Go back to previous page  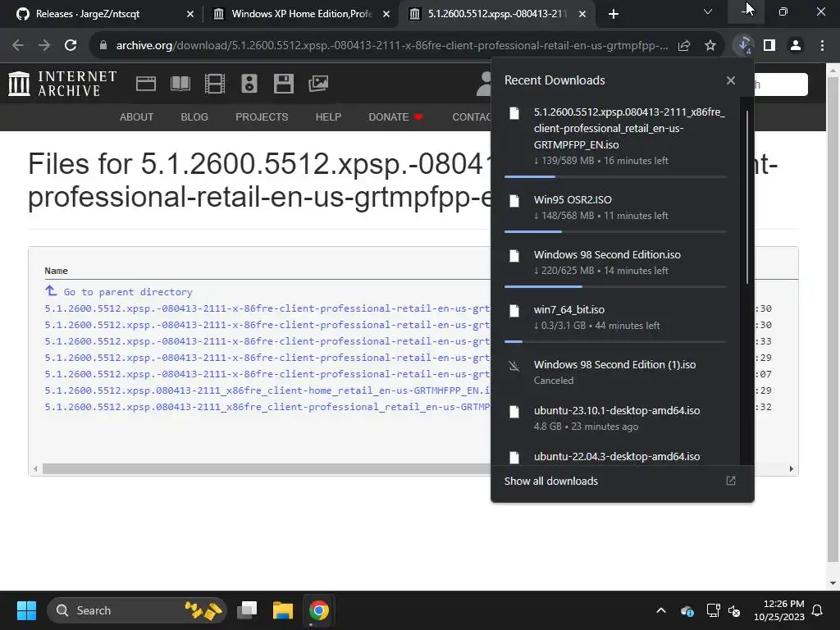18,46
